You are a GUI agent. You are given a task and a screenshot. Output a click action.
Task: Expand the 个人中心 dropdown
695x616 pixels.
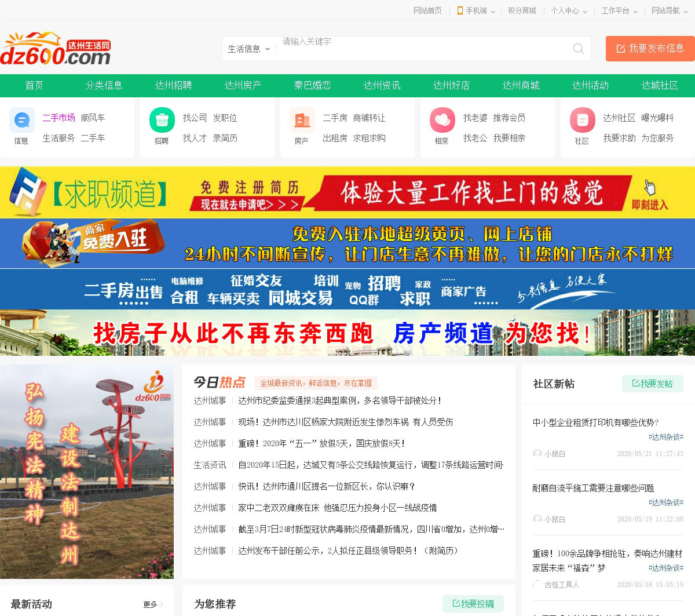(585, 11)
